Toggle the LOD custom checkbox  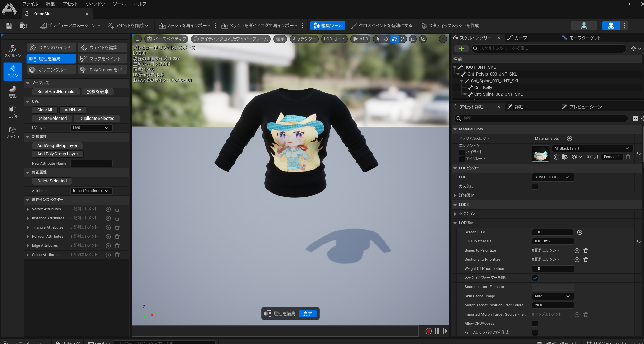click(535, 187)
